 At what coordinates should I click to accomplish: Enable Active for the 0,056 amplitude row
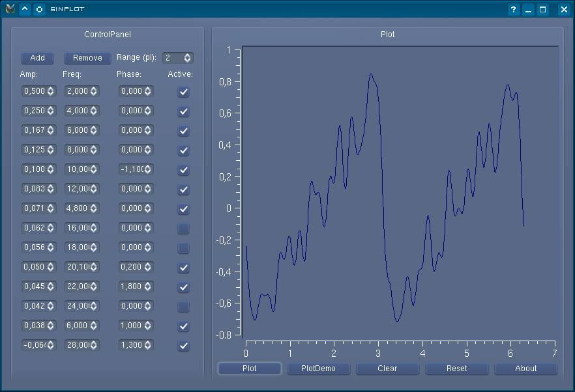(183, 247)
